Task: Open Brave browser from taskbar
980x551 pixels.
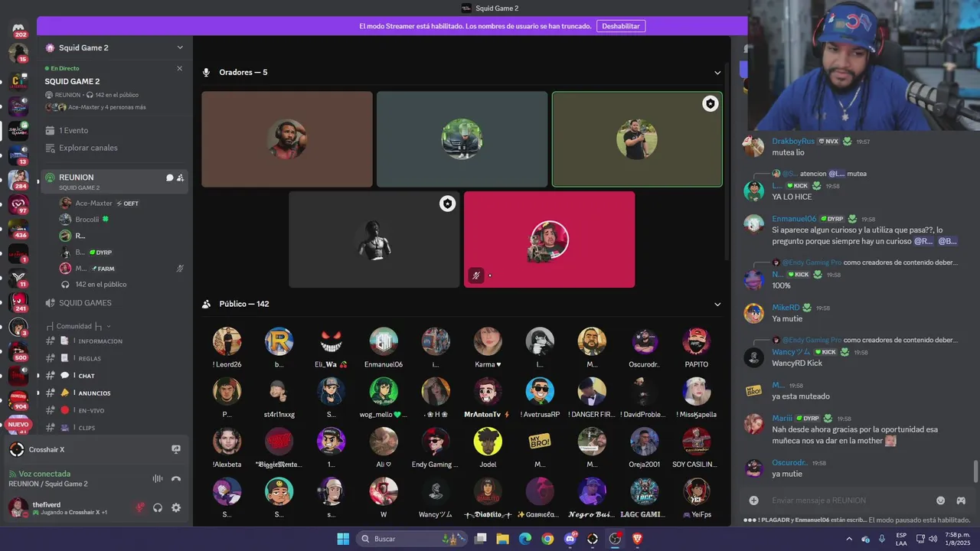Action: 638,539
